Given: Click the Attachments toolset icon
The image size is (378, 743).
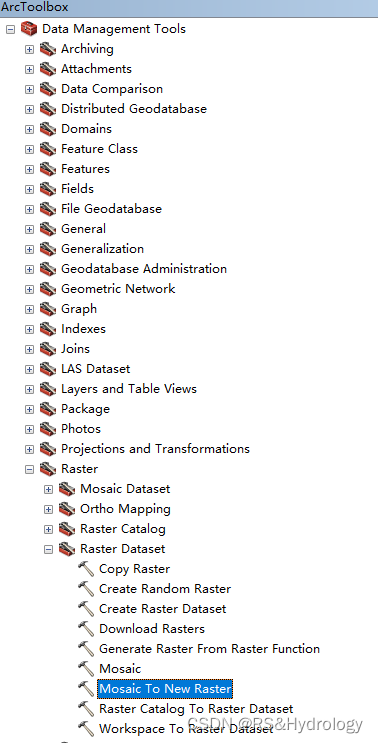Looking at the screenshot, I should click(x=48, y=69).
